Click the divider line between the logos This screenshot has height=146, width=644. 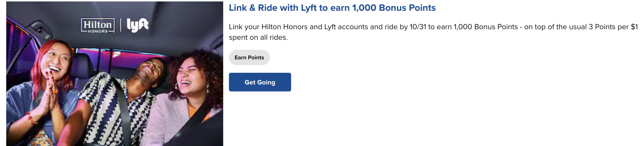coord(121,25)
